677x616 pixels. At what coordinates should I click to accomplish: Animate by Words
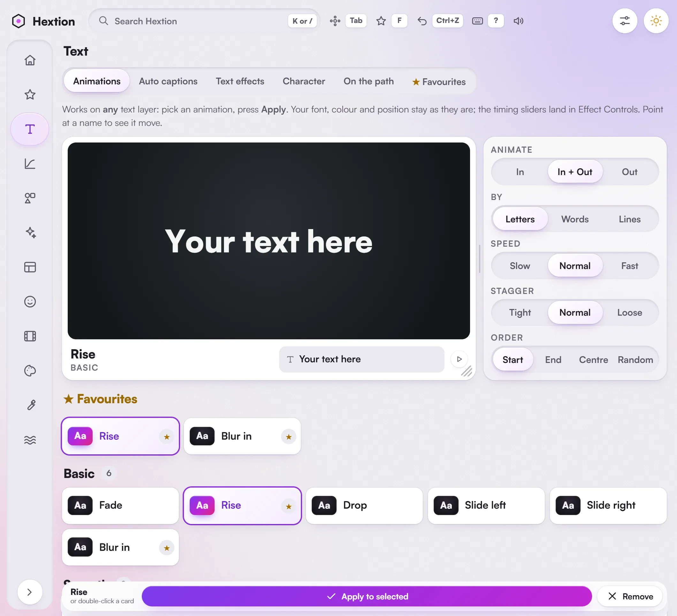point(574,219)
